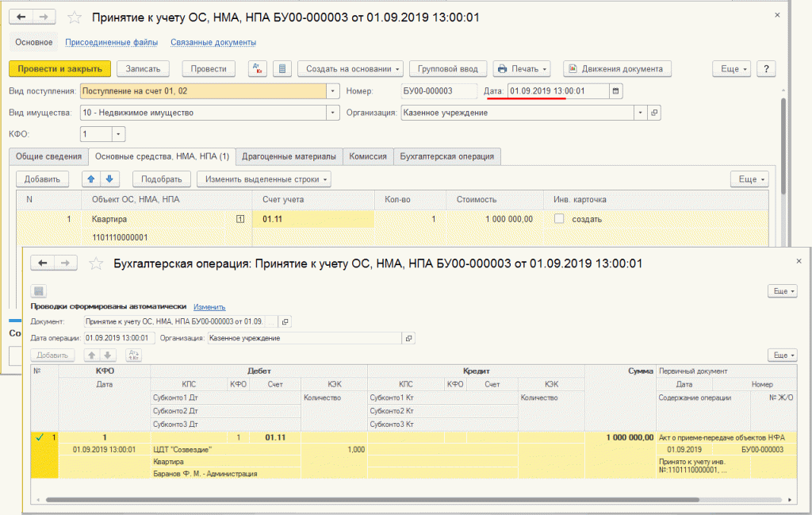812x515 pixels.
Task: Click Дата операции field in operation window
Action: pyautogui.click(x=119, y=338)
